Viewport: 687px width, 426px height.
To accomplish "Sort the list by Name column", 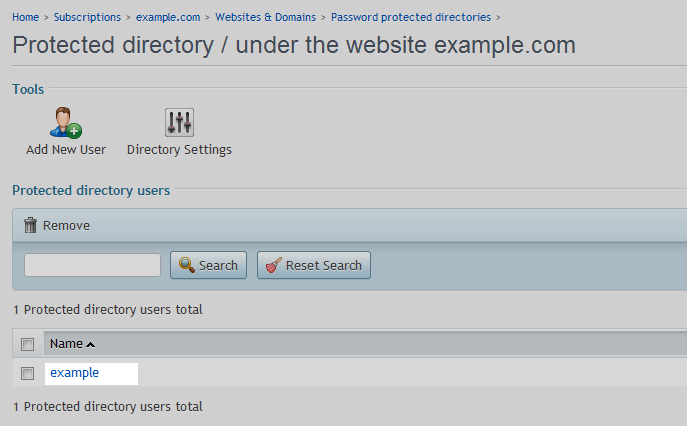I will [72, 344].
